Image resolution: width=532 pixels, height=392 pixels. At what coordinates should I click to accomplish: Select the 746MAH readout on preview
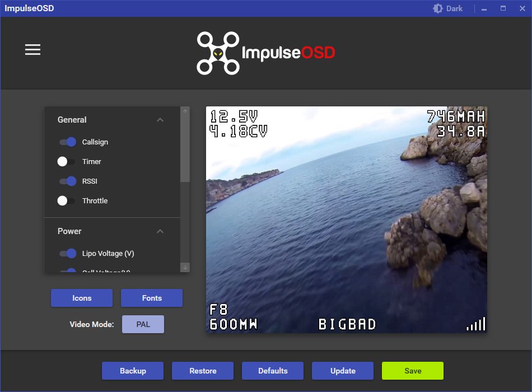455,116
